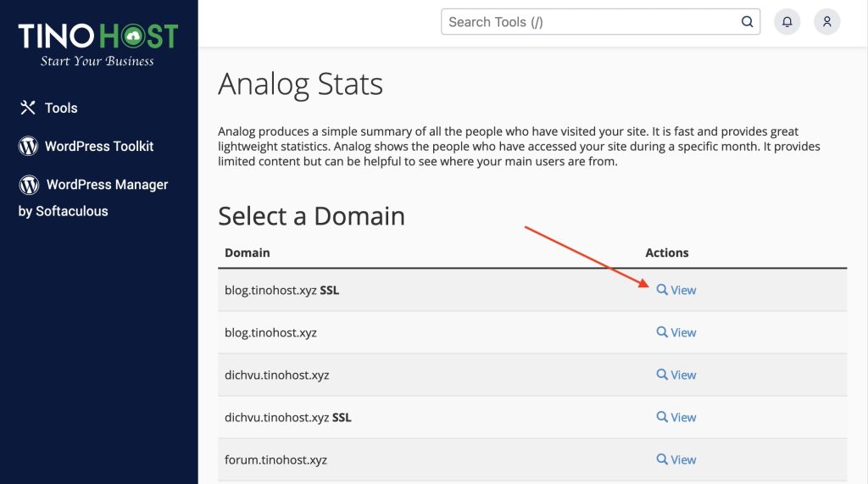Click the Domain column header
This screenshot has width=868, height=484.
click(247, 253)
